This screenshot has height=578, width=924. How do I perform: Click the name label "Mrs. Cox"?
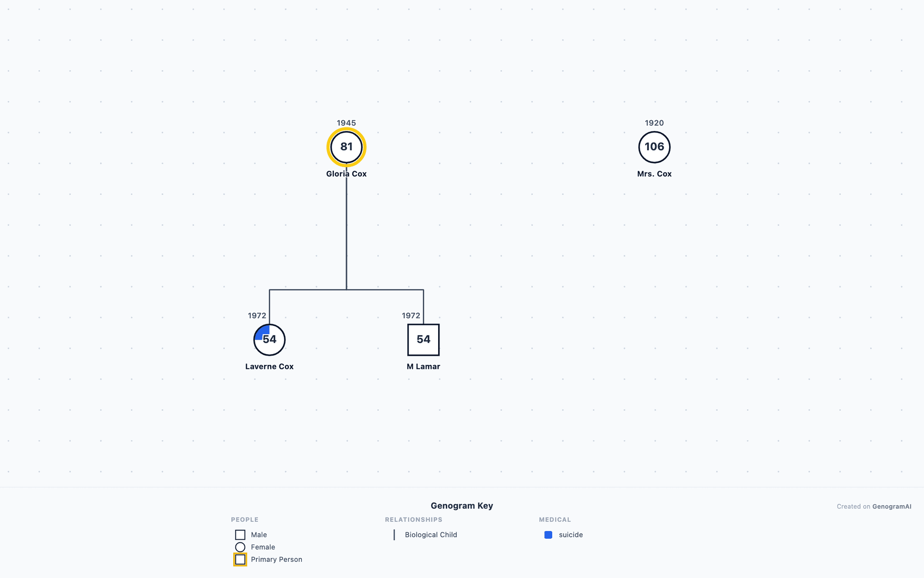tap(654, 174)
